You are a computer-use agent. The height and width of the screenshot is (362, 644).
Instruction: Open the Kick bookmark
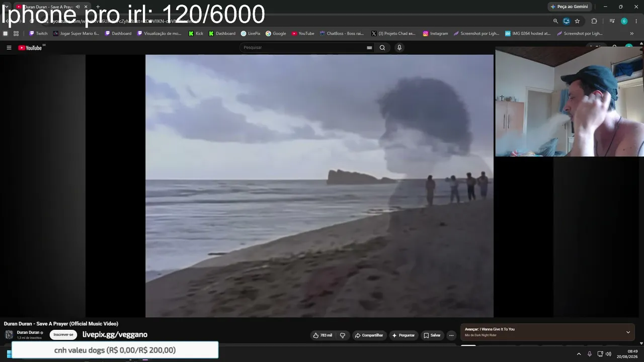pos(196,34)
